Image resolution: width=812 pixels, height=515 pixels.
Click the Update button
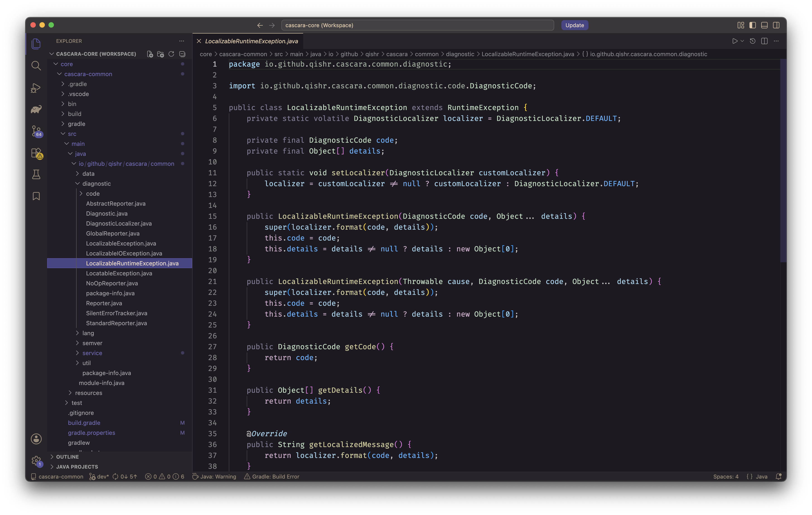point(574,25)
